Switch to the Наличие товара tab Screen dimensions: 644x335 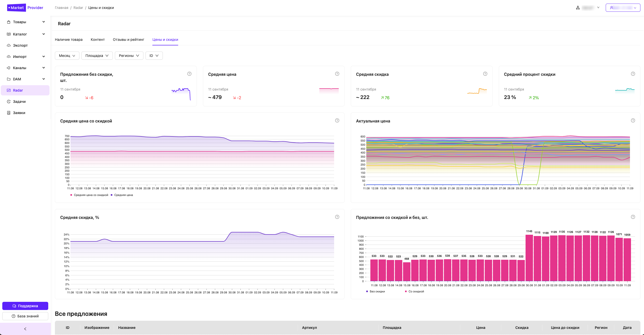click(69, 40)
